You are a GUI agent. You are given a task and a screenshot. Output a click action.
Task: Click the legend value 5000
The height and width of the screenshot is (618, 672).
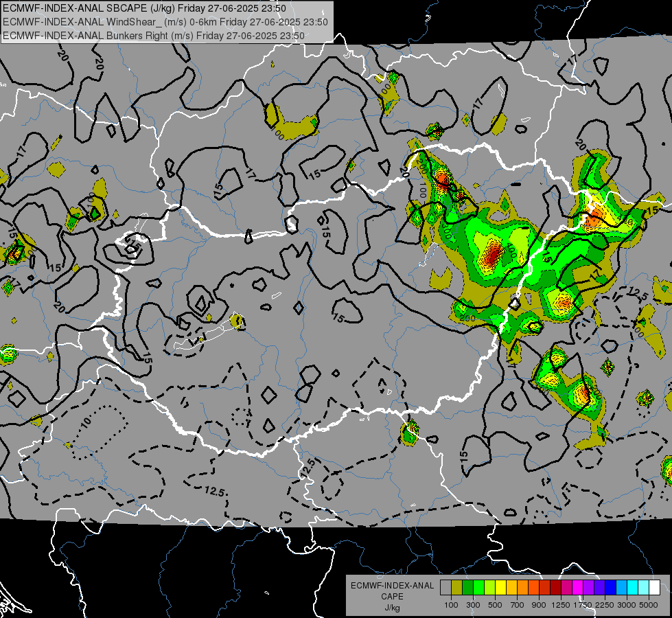pos(649,605)
